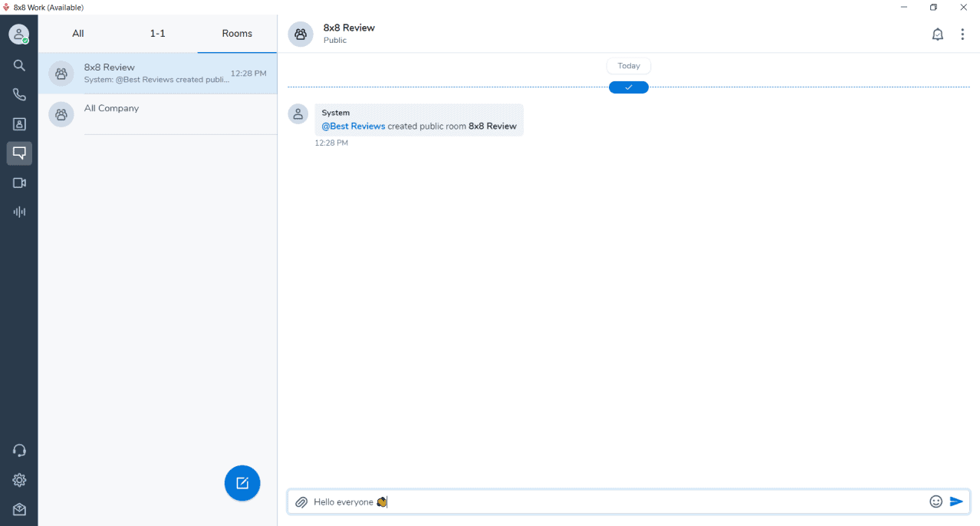
Task: Toggle notifications with the bell icon
Action: (x=937, y=34)
